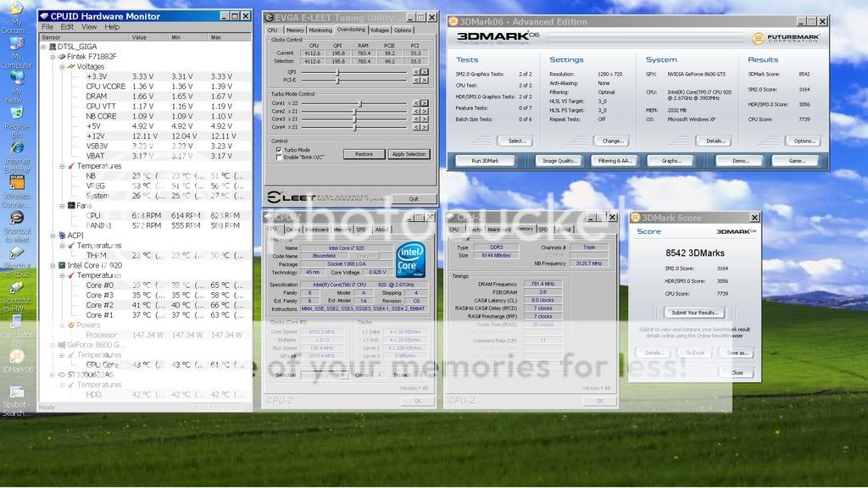Open the Options tab in E-LEET
The height and width of the screenshot is (488, 868).
click(403, 30)
